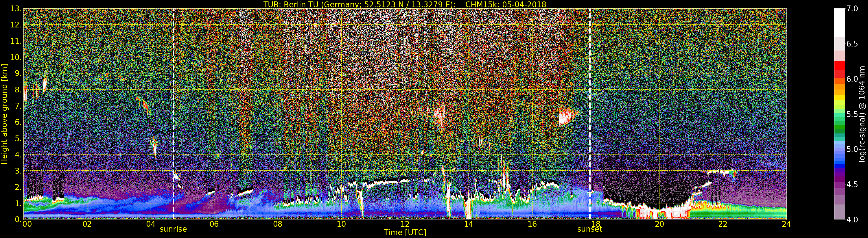Image resolution: width=868 pixels, height=238 pixels.
Task: Click the time axis tick '12'
Action: coord(405,224)
